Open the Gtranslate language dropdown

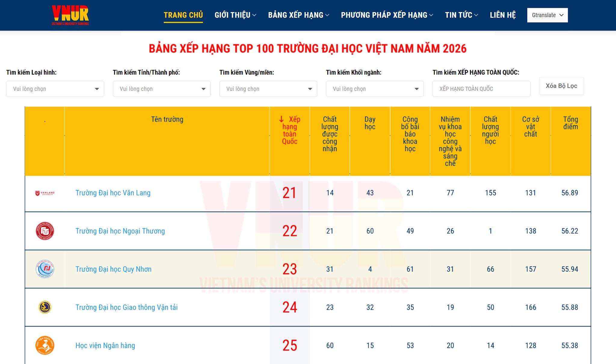[547, 15]
